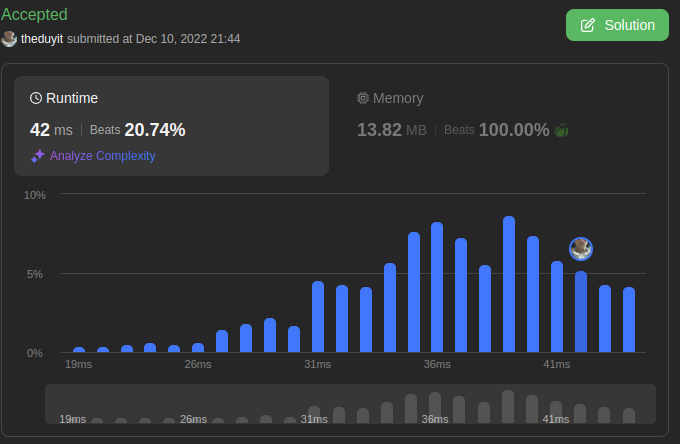Click the Accepted status heading
Viewport: 680px width, 444px height.
(35, 15)
